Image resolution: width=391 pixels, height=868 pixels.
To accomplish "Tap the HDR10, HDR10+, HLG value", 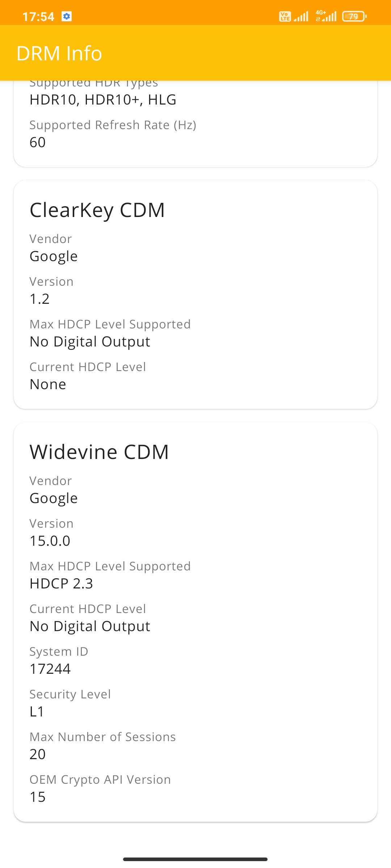I will 103,99.
